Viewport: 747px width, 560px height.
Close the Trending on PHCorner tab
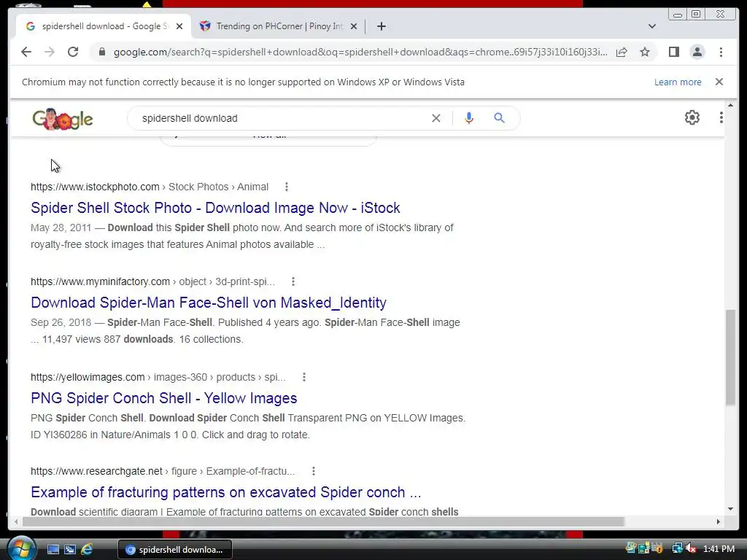click(354, 26)
